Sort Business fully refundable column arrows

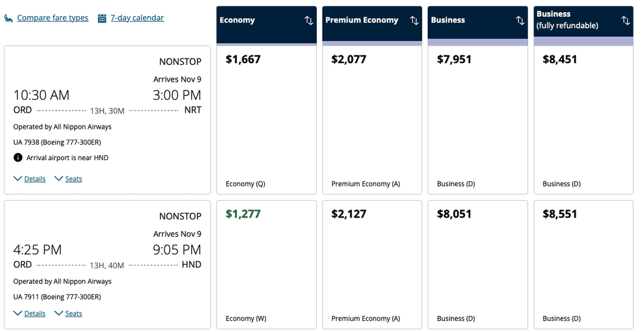click(x=625, y=21)
